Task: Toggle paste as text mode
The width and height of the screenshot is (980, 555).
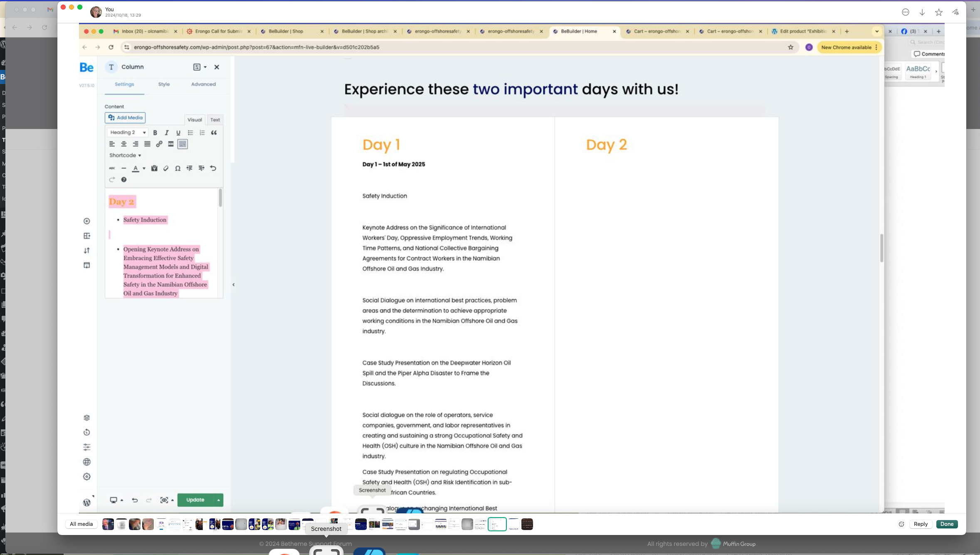Action: pos(154,168)
